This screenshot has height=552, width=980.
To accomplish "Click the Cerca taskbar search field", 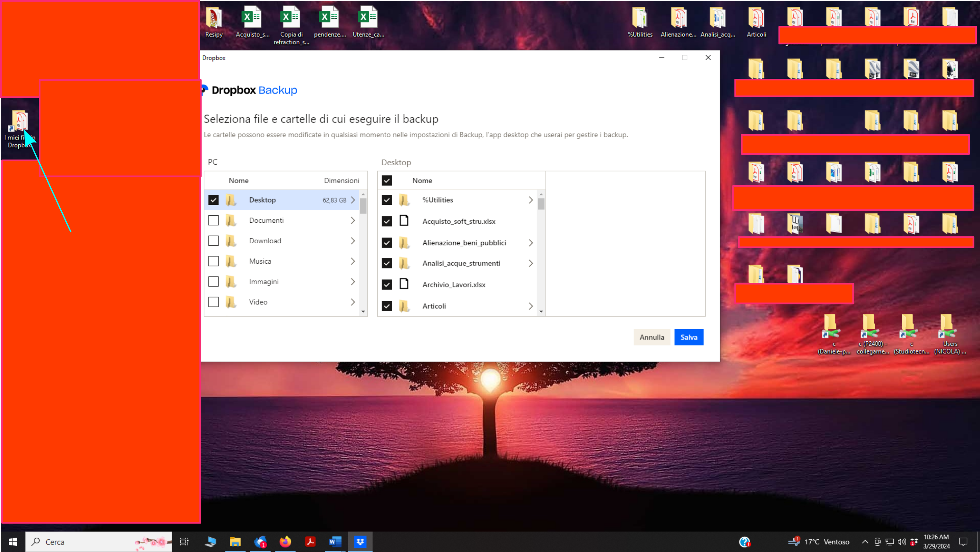I will (99, 541).
